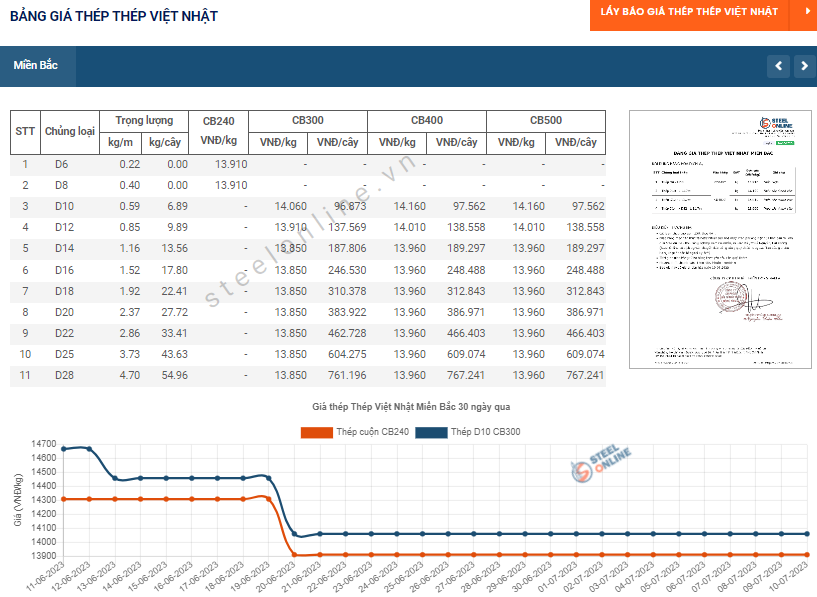The height and width of the screenshot is (597, 817).
Task: Click the previous region arrow button
Action: 778,66
